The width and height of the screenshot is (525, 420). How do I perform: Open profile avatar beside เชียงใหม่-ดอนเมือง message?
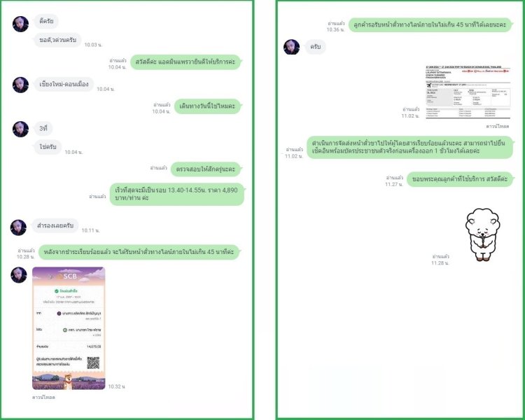20,85
